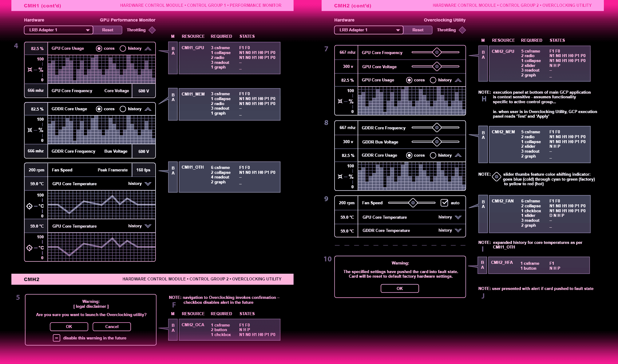
Task: Uncheck the Fan Speed auto checkbox
Action: coord(444,203)
